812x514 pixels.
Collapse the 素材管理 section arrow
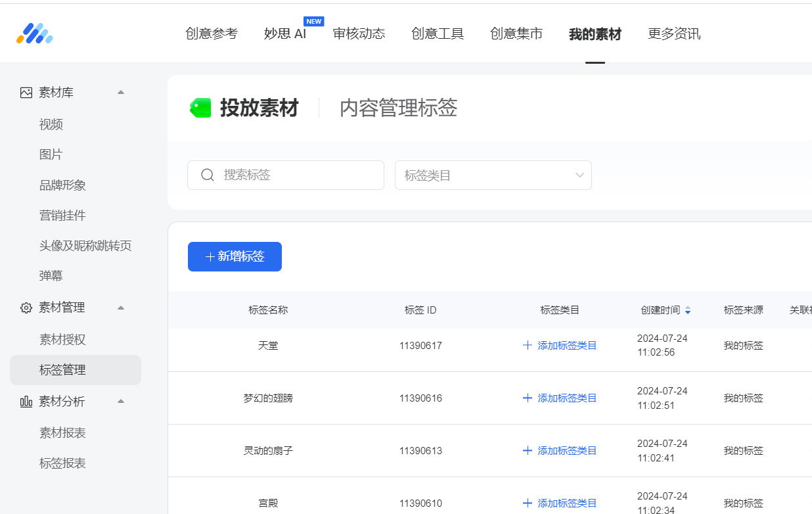121,307
